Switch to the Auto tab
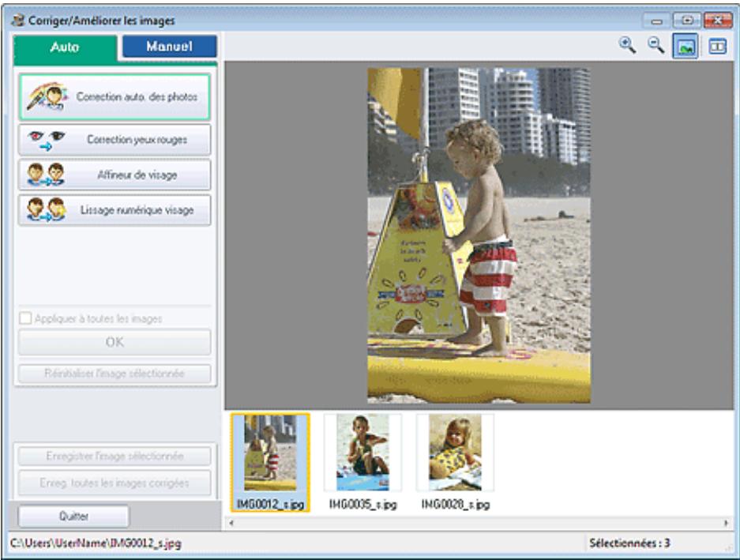 [x=65, y=47]
